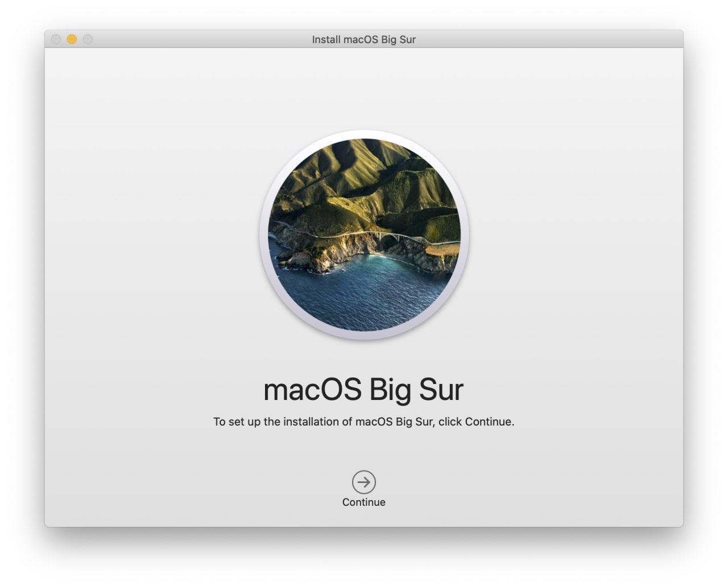The image size is (728, 586).
Task: Click "Continue" inside the instruction sentence
Action: pos(488,422)
